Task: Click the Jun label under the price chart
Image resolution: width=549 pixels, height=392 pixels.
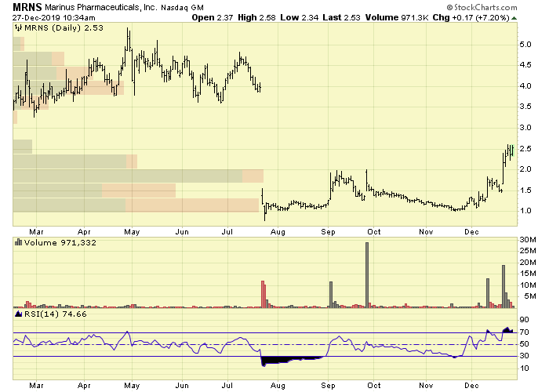Action: pos(182,232)
